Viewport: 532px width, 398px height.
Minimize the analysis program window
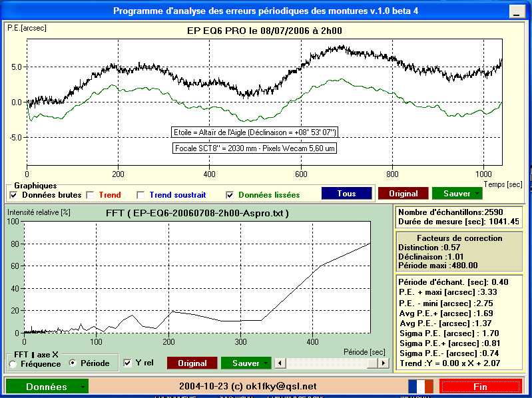517,12
